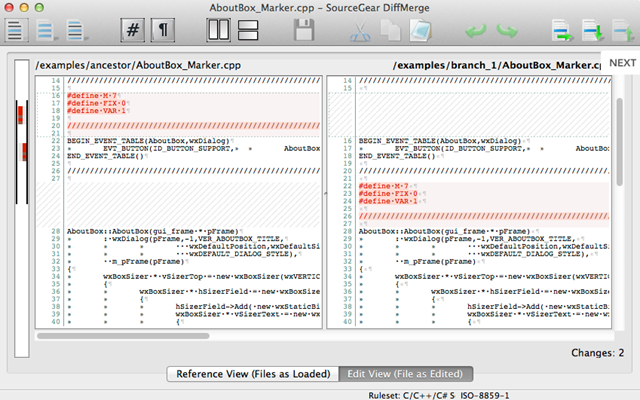Click the green Undo arrow

pos(476,31)
